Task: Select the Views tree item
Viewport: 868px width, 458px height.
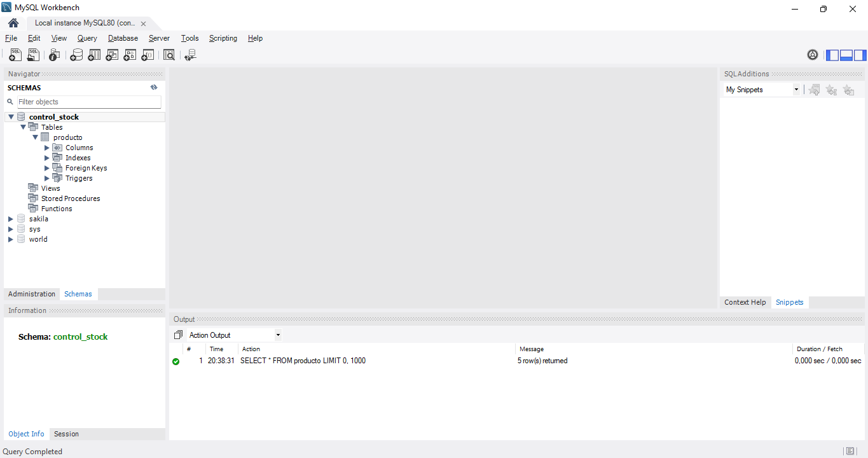Action: pos(50,188)
